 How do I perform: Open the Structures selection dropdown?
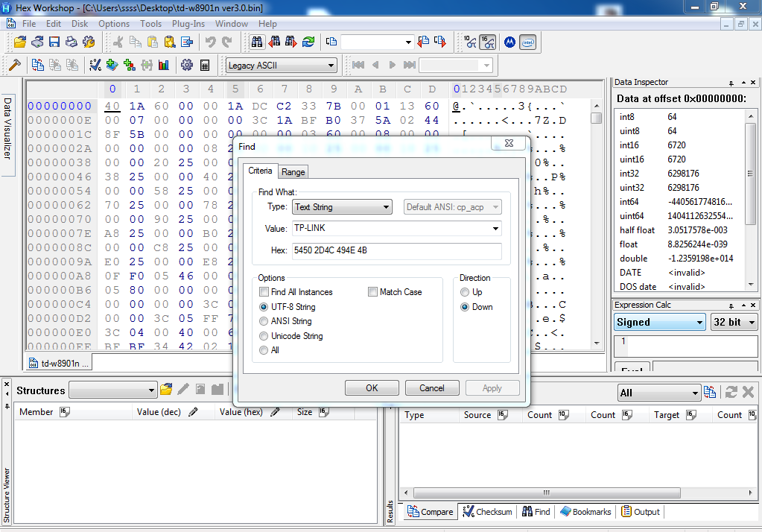(x=112, y=390)
